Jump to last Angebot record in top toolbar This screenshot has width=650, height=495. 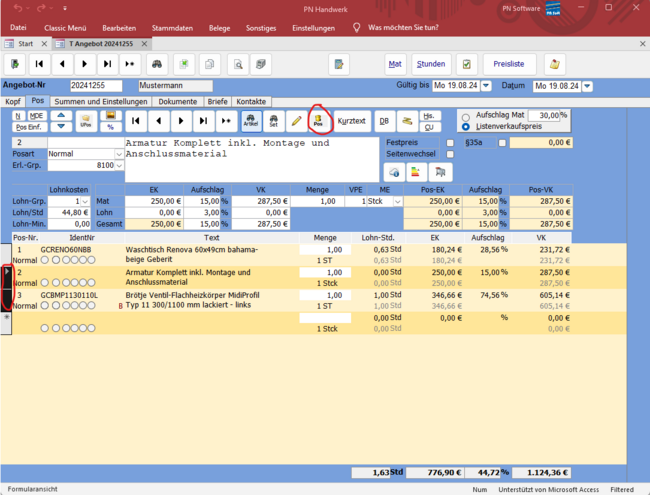tap(107, 64)
